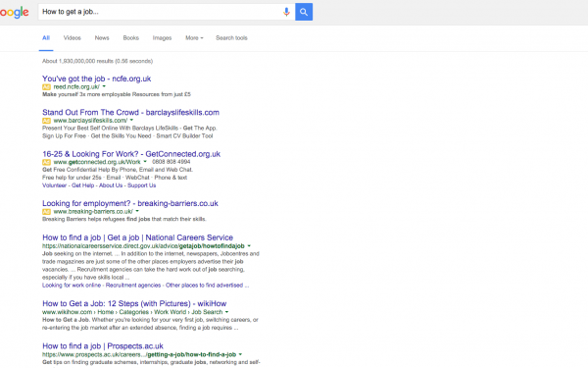This screenshot has height=368, width=588.
Task: Click 'Breaking Barriers helps refugees find jobs' description
Action: (x=124, y=219)
